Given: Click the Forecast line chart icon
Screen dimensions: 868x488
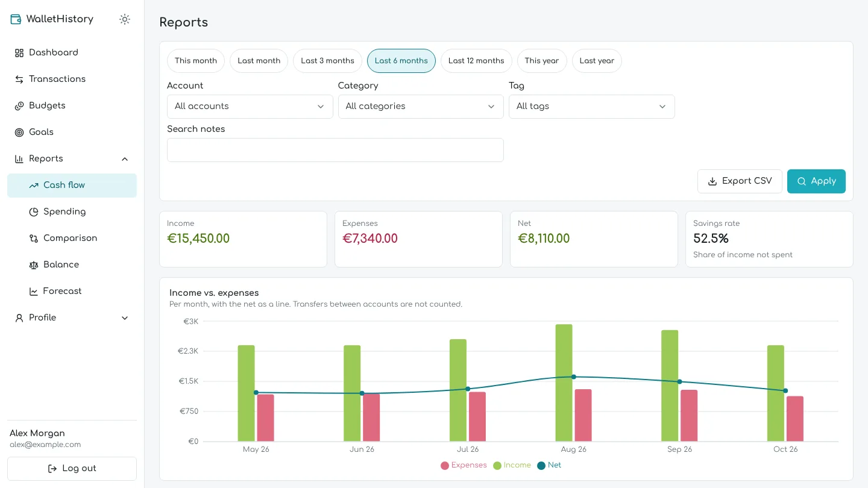Looking at the screenshot, I should click(x=34, y=292).
